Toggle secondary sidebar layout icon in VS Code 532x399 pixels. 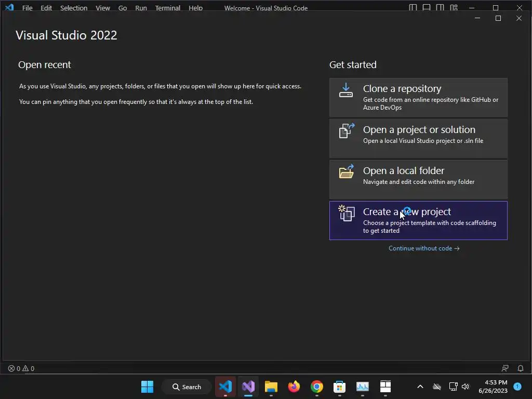click(440, 7)
